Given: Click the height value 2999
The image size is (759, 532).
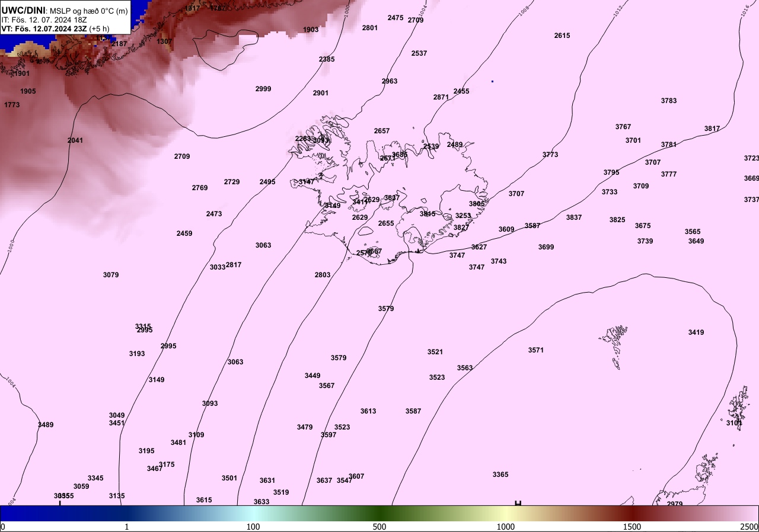Looking at the screenshot, I should point(263,89).
